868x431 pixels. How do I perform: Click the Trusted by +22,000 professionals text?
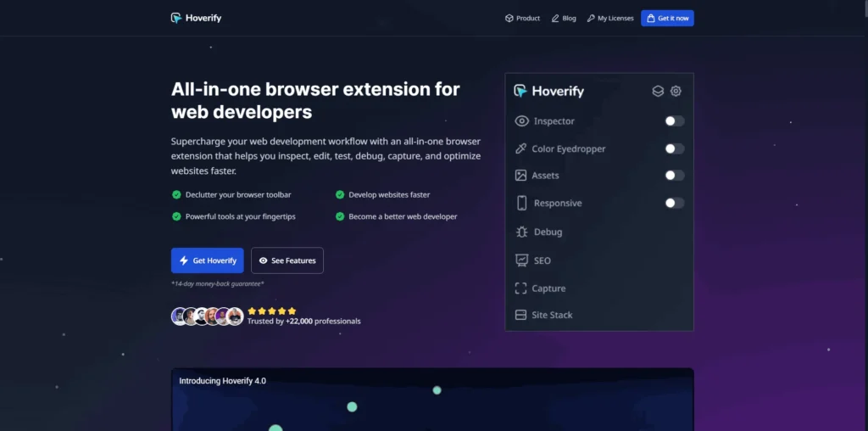(x=304, y=321)
